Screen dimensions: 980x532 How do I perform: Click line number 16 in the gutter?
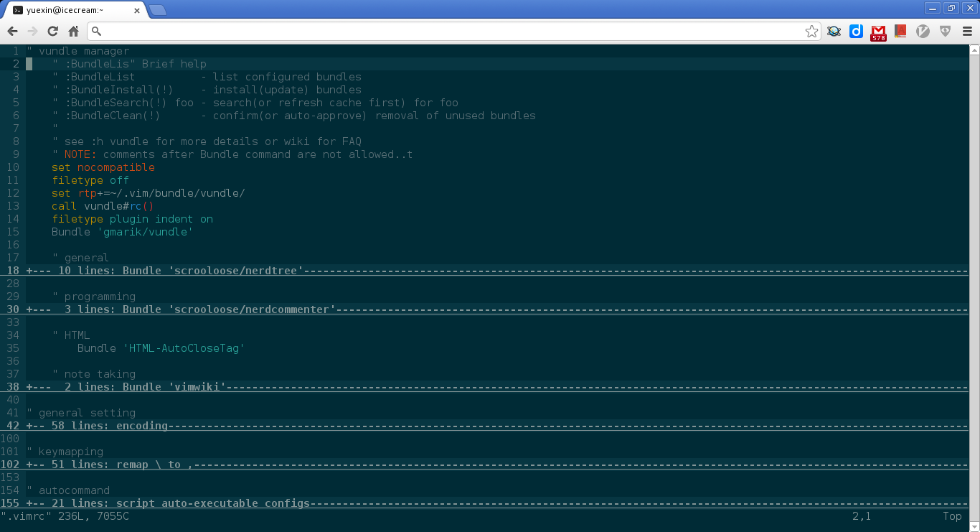13,245
